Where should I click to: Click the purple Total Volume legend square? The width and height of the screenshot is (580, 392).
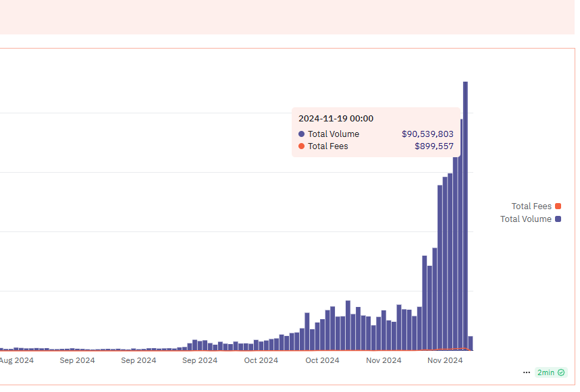[558, 219]
